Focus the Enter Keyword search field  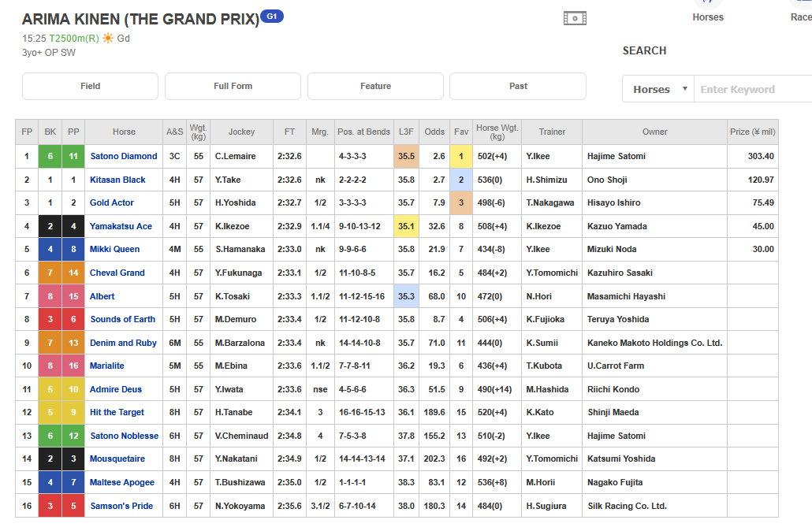753,89
